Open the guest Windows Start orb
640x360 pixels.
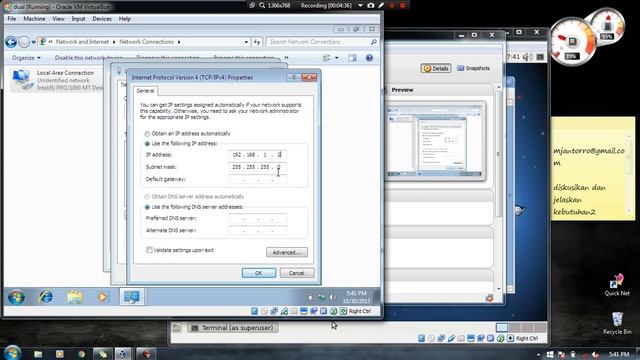(x=16, y=297)
